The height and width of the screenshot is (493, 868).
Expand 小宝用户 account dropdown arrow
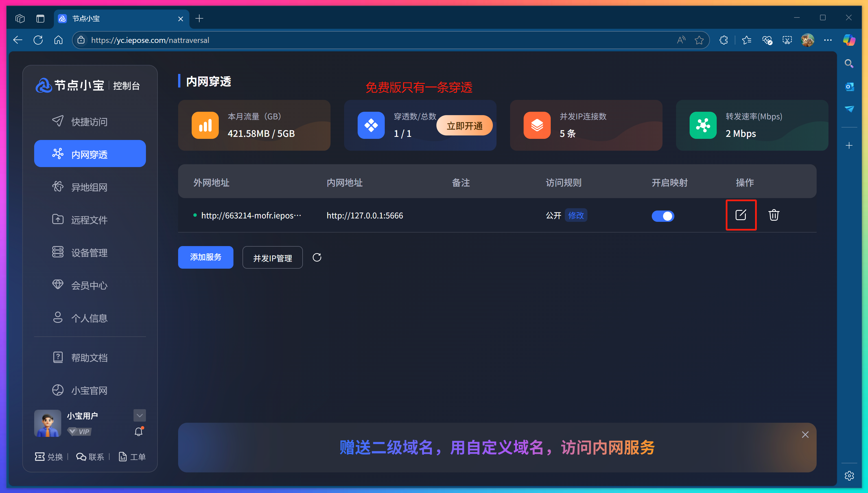click(x=139, y=415)
